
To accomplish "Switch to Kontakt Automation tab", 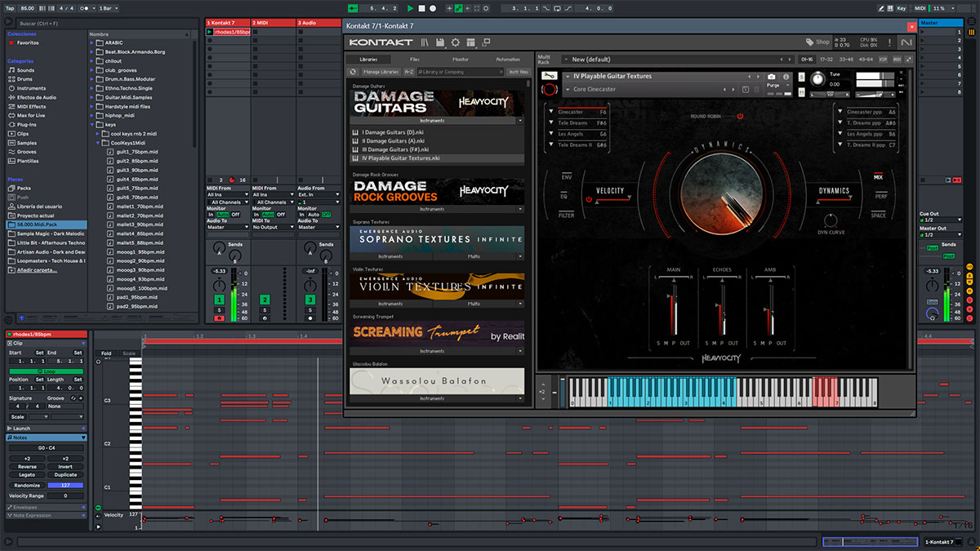I will [x=508, y=60].
